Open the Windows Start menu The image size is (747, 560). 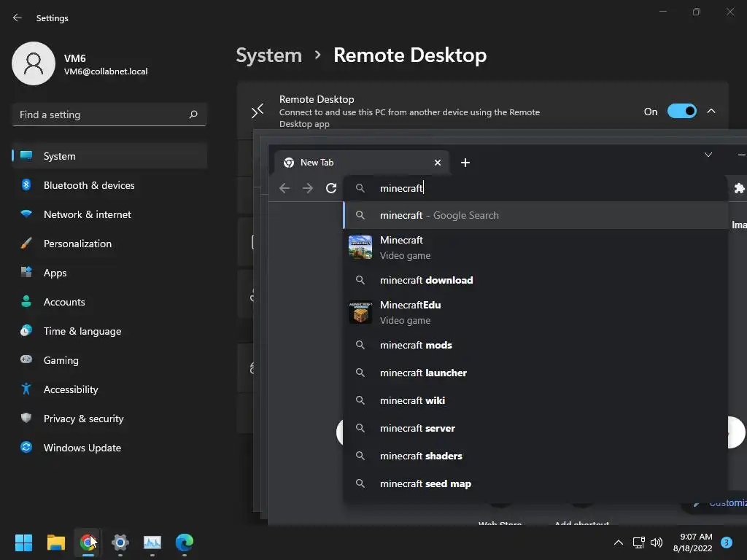(23, 542)
